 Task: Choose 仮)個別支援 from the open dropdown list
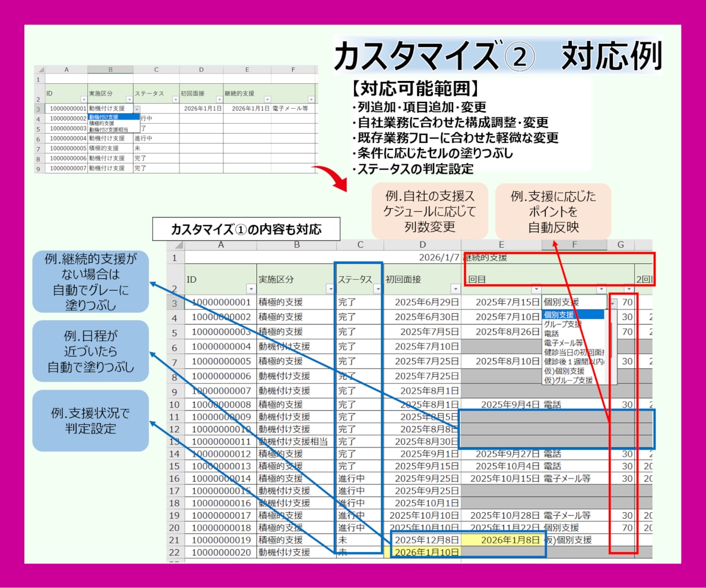pyautogui.click(x=573, y=371)
